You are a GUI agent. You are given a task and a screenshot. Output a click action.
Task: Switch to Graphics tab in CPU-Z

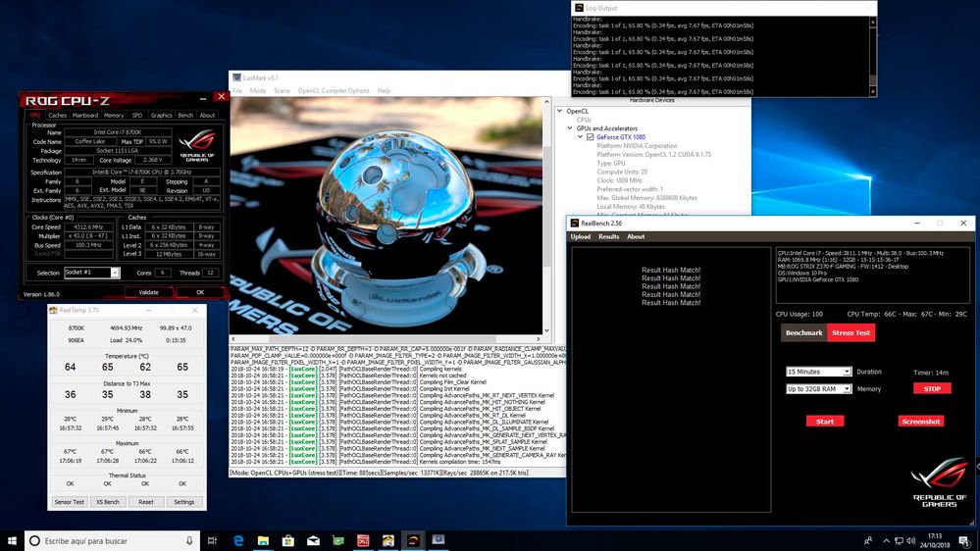[161, 115]
